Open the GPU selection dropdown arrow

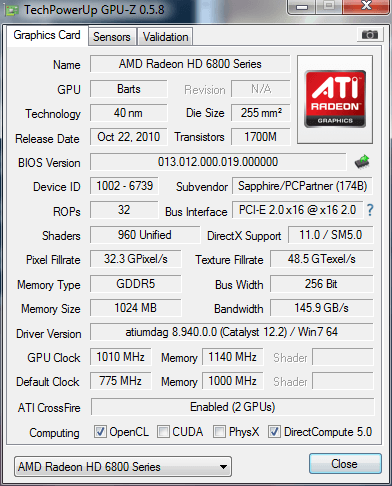click(224, 467)
